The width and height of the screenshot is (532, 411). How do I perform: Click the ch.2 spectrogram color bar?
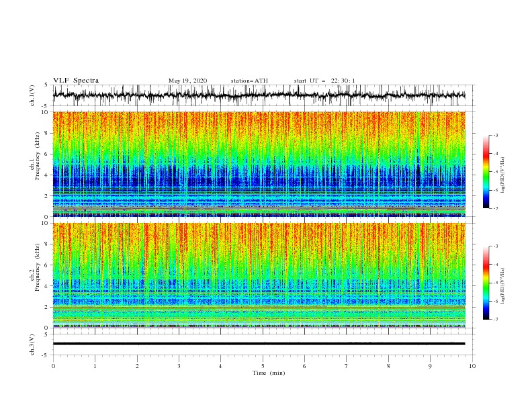click(x=486, y=283)
